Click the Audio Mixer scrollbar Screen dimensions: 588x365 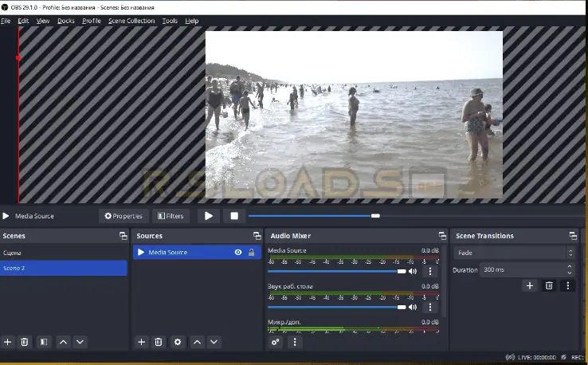(444, 281)
